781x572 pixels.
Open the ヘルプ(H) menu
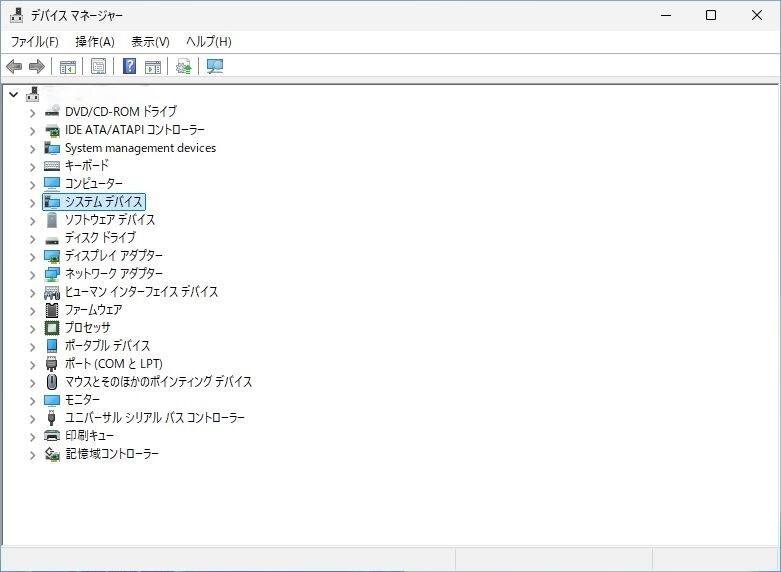pyautogui.click(x=209, y=42)
